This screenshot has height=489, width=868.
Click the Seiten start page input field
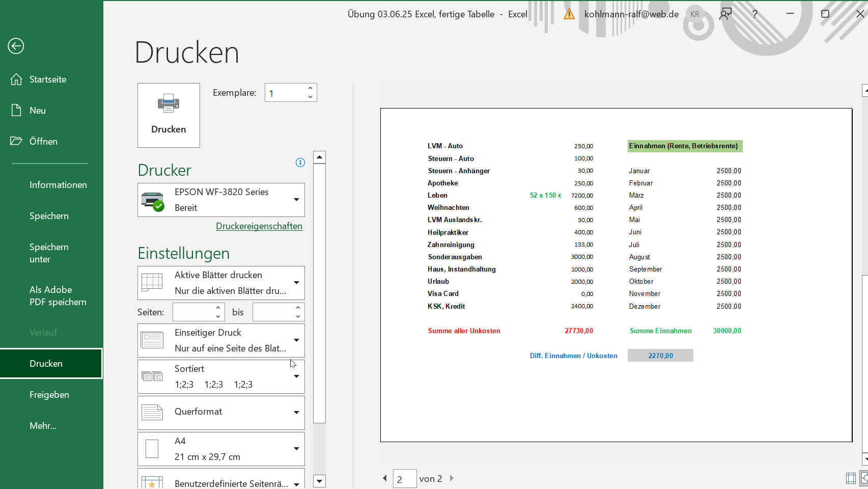[193, 312]
